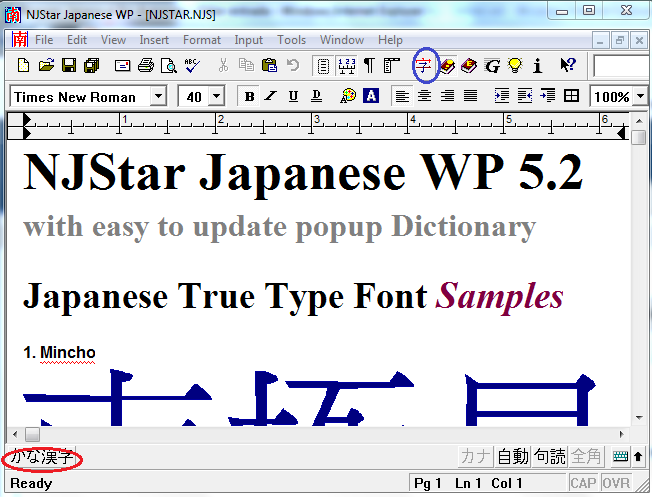Screen dimensions: 652x497
Task: Open zoom 100% dropdown
Action: pyautogui.click(x=641, y=96)
